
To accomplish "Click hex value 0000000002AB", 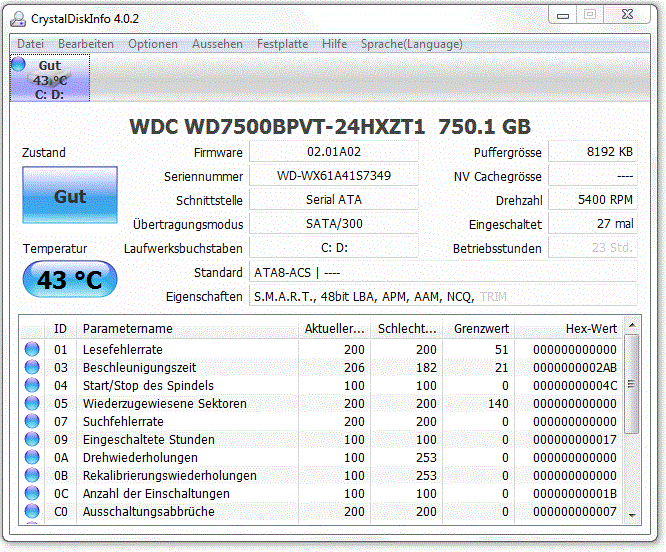I will (575, 368).
